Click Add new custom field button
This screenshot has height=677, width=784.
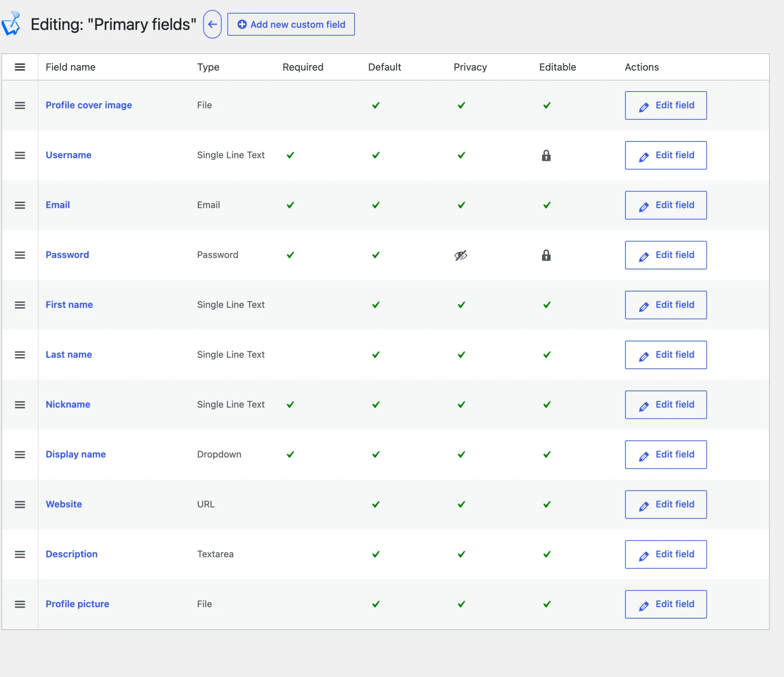pyautogui.click(x=291, y=24)
